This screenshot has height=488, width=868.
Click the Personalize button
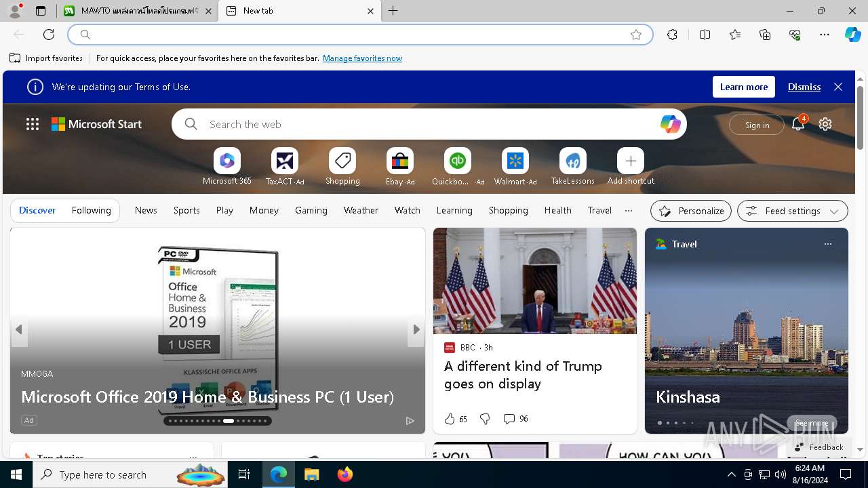[x=691, y=211]
